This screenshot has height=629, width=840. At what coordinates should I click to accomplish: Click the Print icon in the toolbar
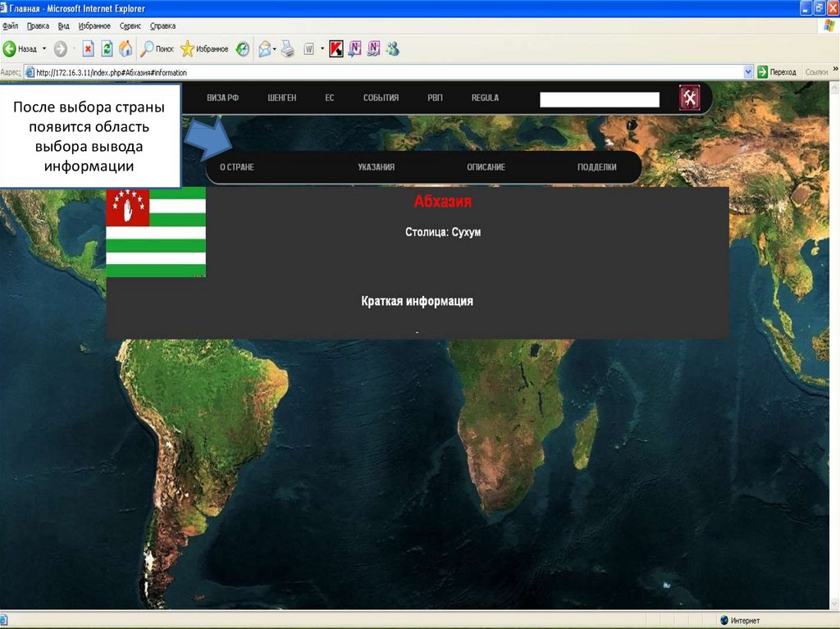tap(288, 49)
